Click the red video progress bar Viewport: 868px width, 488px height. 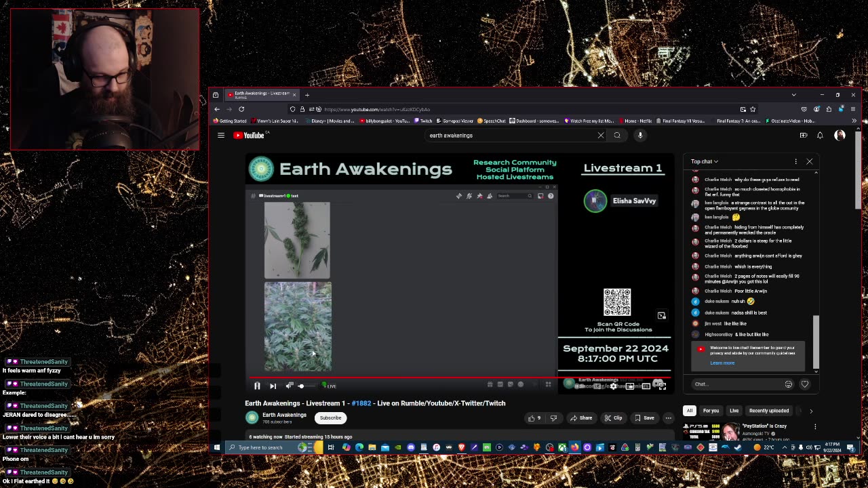[x=460, y=378]
